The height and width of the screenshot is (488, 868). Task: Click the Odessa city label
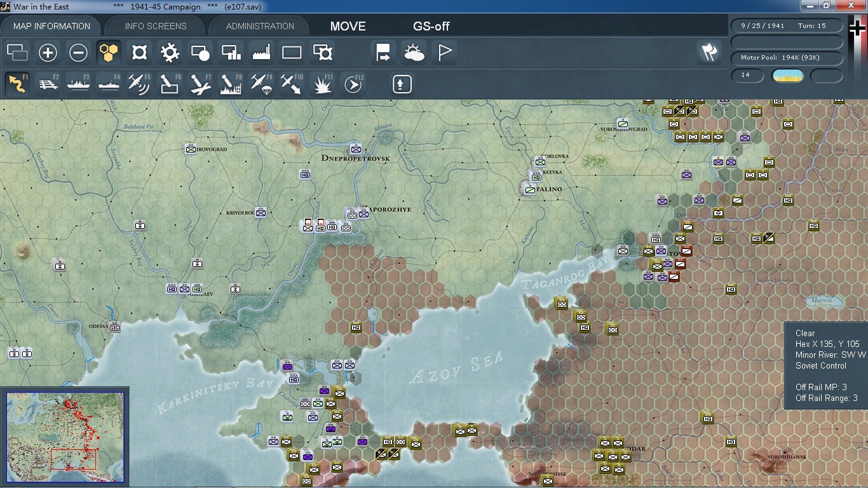(98, 326)
